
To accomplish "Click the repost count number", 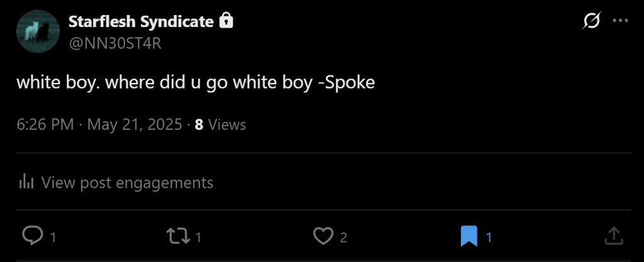I will tap(198, 237).
